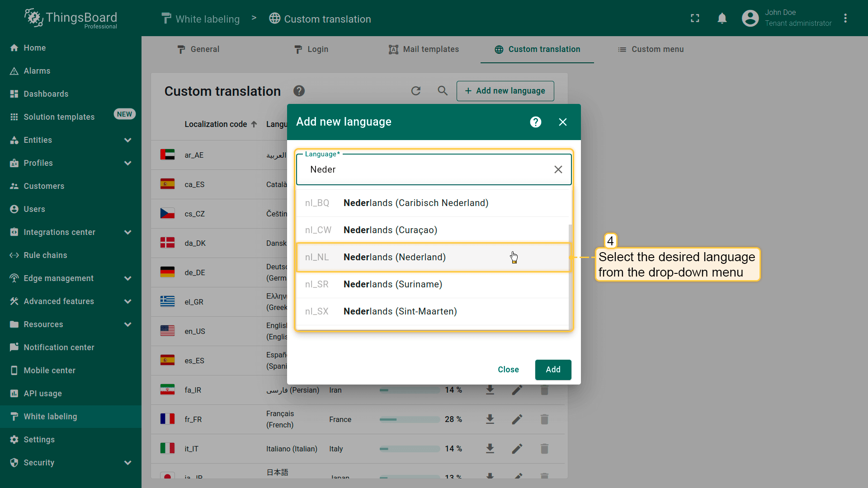This screenshot has height=488, width=868.
Task: Click the Add button in dialog
Action: pyautogui.click(x=553, y=370)
